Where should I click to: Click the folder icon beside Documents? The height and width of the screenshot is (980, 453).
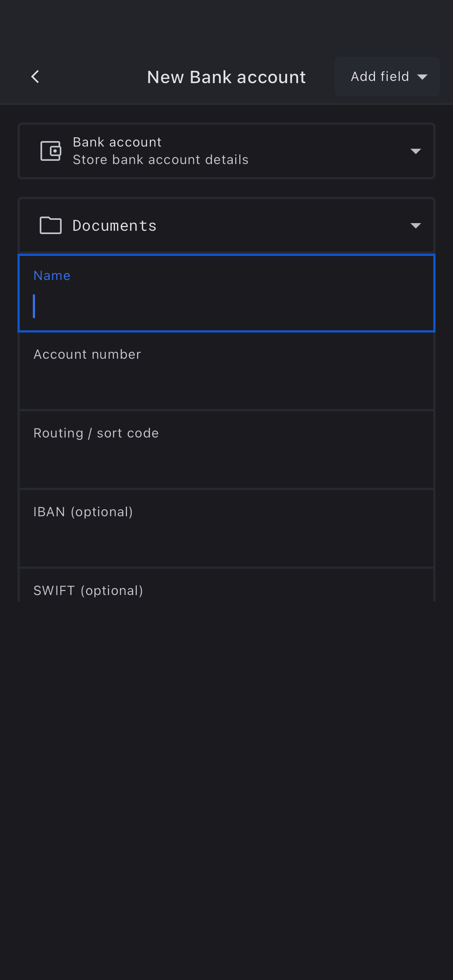(51, 225)
